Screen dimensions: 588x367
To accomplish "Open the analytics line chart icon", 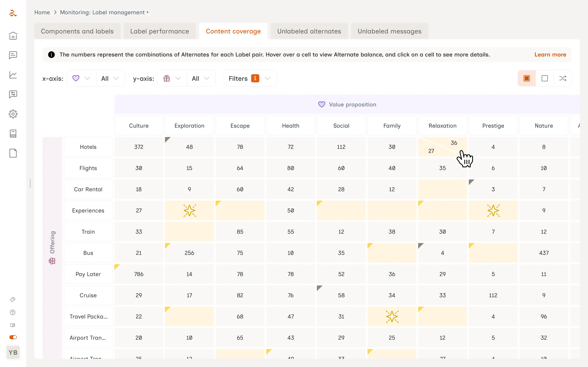I will (x=13, y=75).
